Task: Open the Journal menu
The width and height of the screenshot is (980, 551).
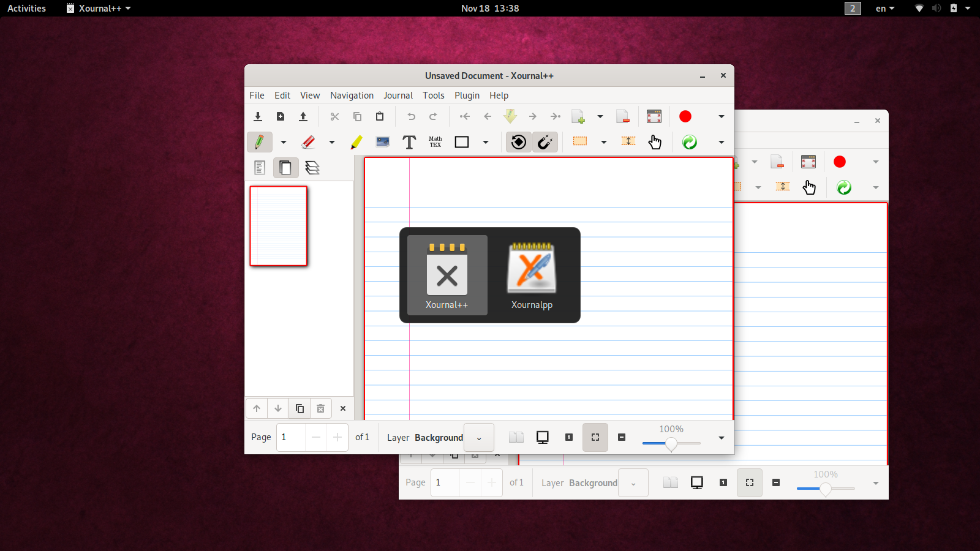Action: click(x=398, y=96)
